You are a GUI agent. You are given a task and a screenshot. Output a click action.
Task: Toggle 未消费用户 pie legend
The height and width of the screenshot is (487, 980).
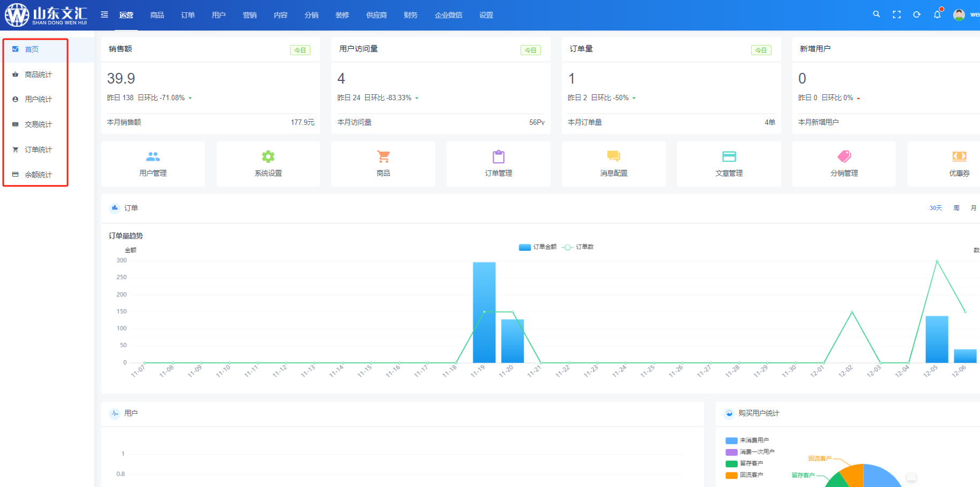click(x=747, y=440)
